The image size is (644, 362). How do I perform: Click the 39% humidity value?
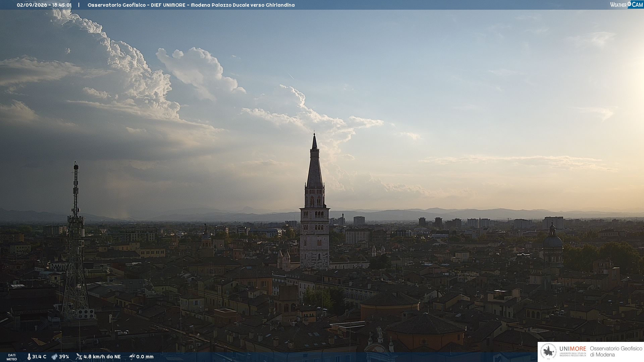click(64, 357)
